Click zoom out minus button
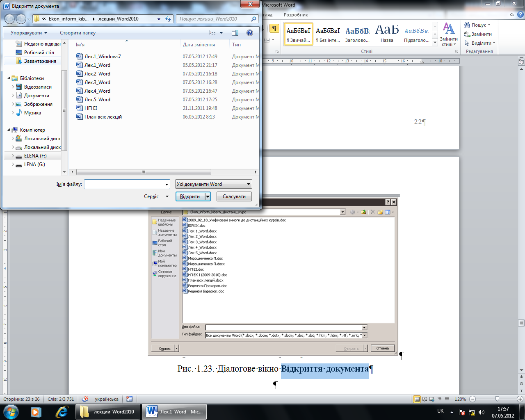The image size is (525, 420). pos(472,399)
